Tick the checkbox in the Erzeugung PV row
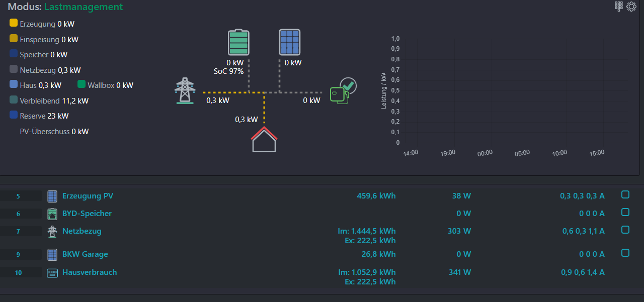 click(625, 194)
